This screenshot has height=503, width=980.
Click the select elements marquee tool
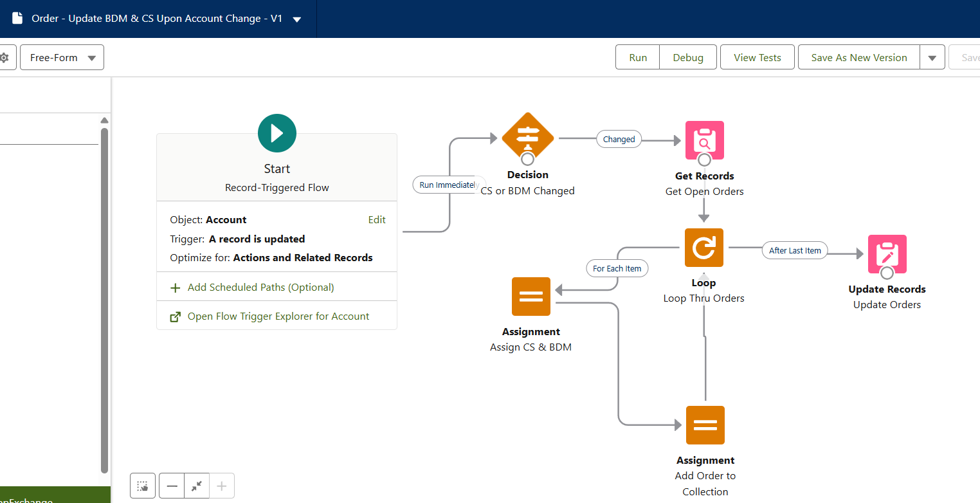click(x=143, y=486)
